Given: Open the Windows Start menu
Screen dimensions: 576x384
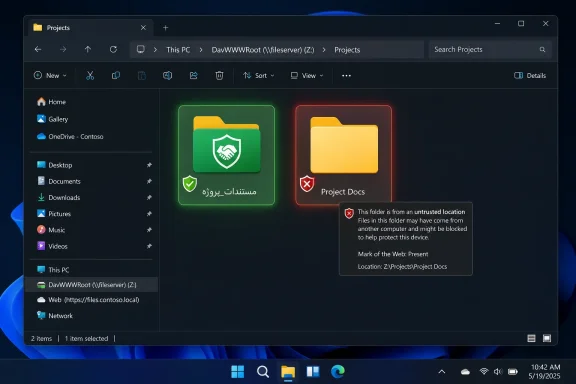Looking at the screenshot, I should coord(238,372).
